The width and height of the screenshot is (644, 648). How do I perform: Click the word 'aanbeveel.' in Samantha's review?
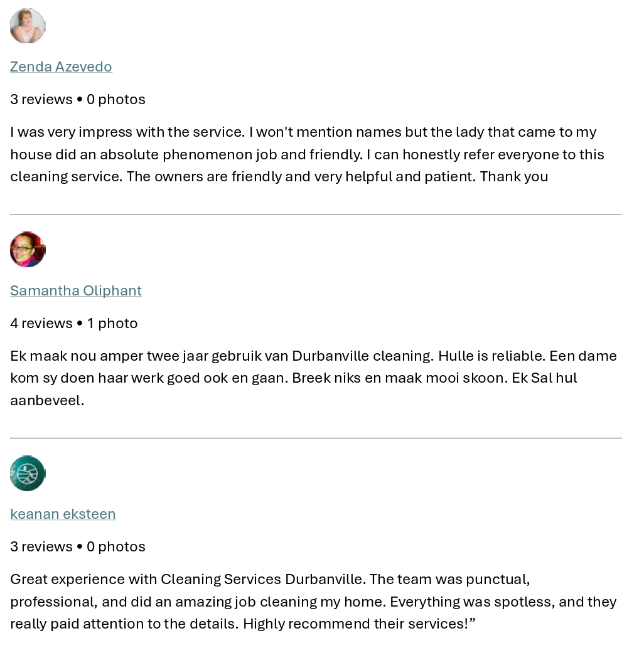click(x=47, y=400)
